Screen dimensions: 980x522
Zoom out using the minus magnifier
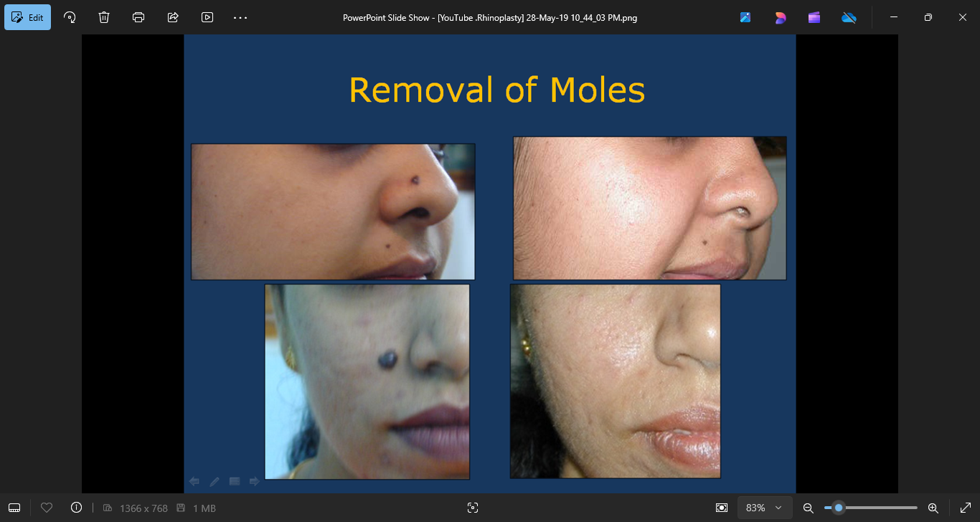click(808, 508)
